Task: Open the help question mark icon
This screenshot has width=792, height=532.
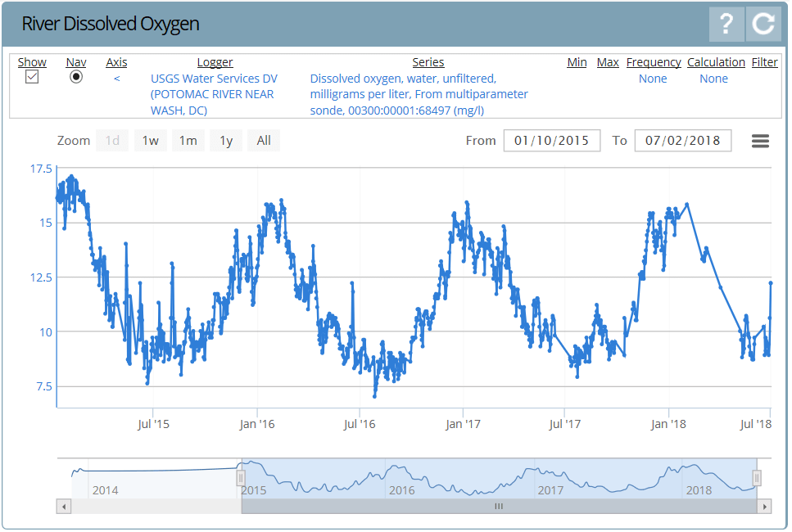Action: (x=726, y=24)
